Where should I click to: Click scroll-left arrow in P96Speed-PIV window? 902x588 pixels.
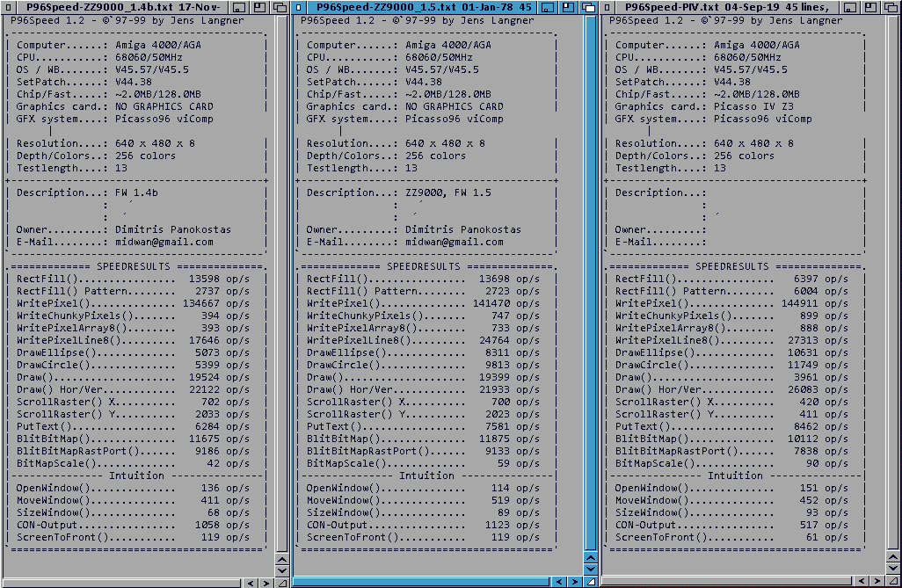coord(862,581)
